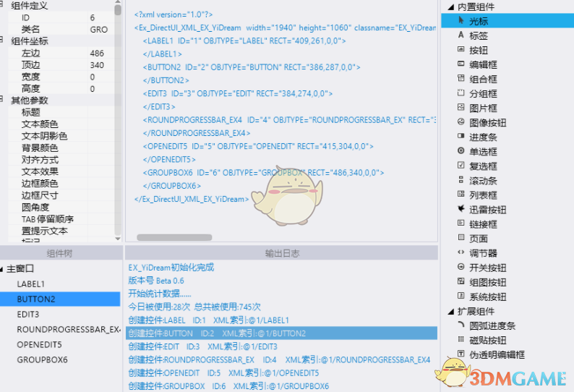Select OPENEDIT5 in the component tree
The width and height of the screenshot is (574, 392).
click(x=39, y=344)
